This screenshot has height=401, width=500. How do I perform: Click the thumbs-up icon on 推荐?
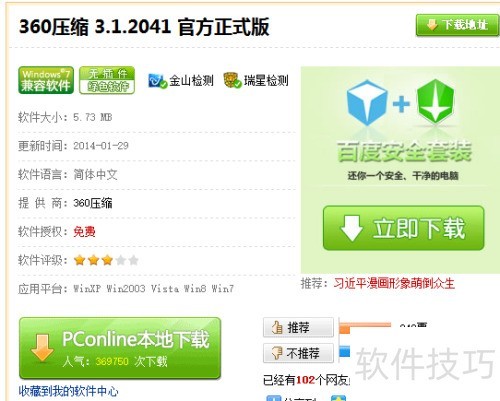(x=277, y=328)
